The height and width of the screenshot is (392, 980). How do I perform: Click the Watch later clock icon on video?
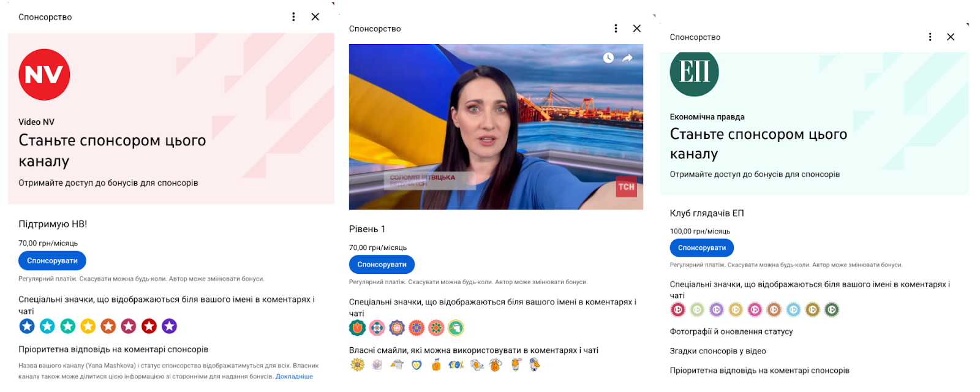click(608, 58)
